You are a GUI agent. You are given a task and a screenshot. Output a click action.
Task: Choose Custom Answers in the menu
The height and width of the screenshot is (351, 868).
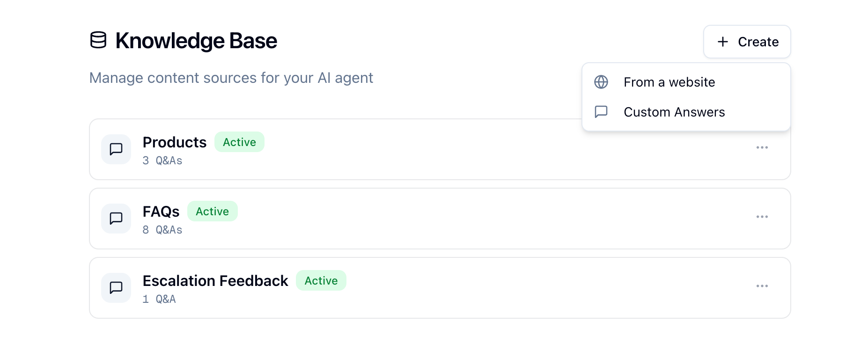[x=674, y=112]
